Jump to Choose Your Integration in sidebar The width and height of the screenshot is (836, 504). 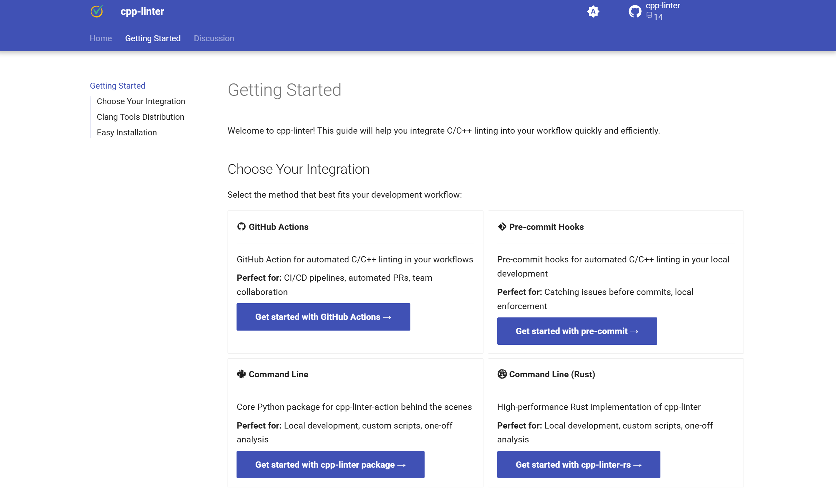click(x=141, y=101)
